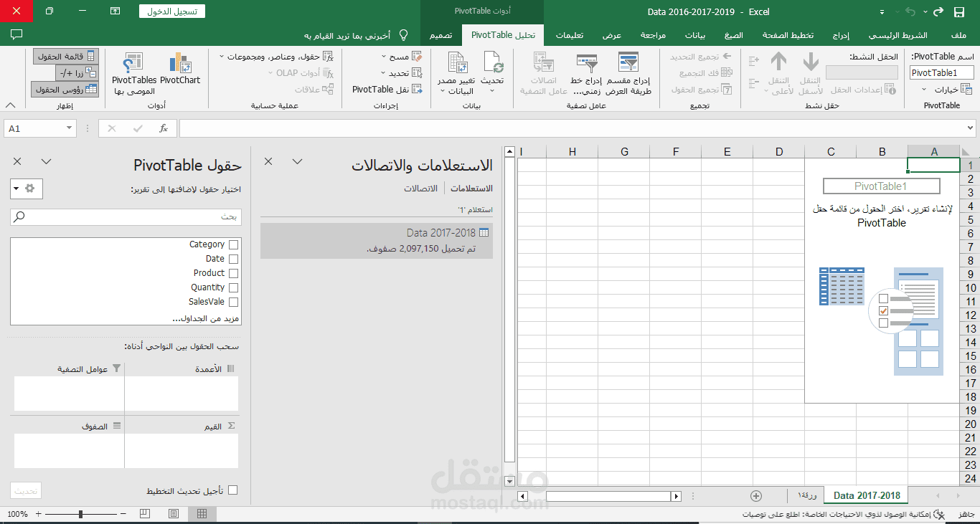Image resolution: width=980 pixels, height=524 pixels.
Task: Select the Data 2017-2018 sheet tab
Action: [867, 495]
